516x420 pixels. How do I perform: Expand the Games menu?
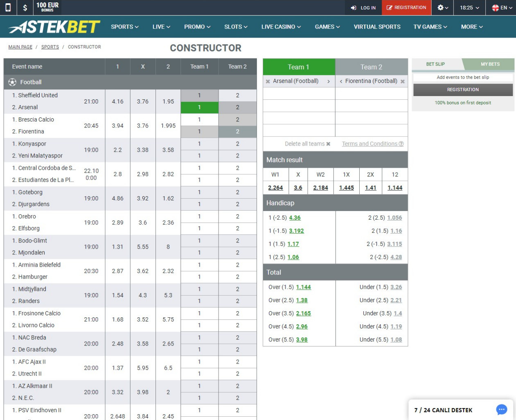tap(327, 27)
